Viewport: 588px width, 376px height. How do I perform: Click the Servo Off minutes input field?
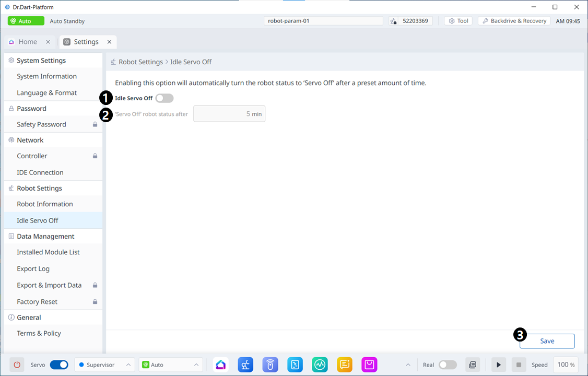tap(229, 114)
